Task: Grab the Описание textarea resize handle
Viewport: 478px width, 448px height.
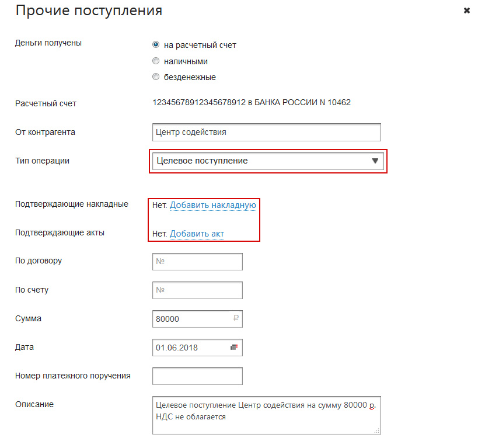Action: pos(377,430)
